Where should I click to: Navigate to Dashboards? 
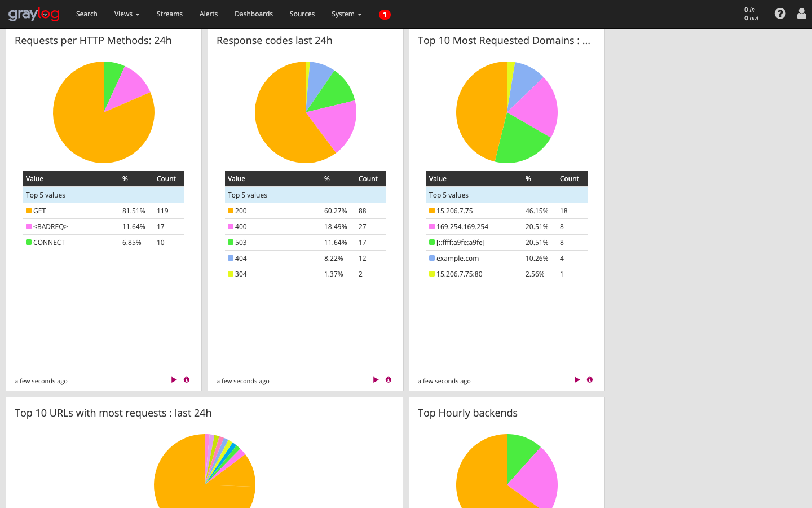[254, 14]
